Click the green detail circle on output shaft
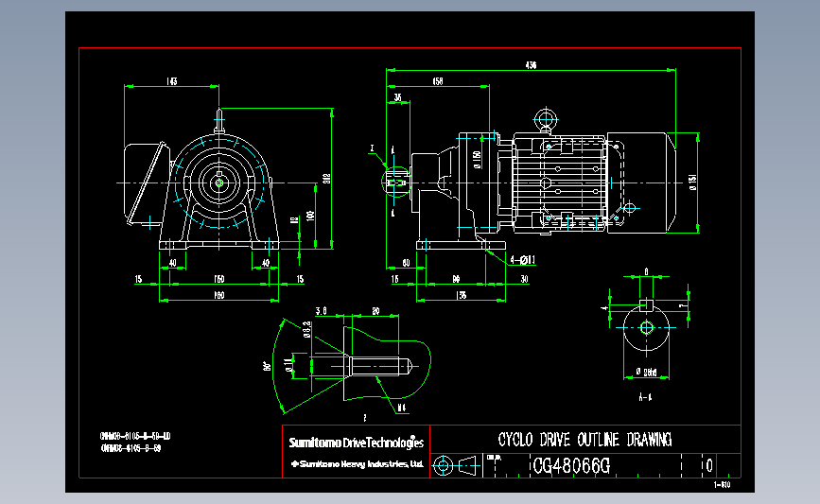Image resolution: width=820 pixels, height=504 pixels. click(396, 182)
